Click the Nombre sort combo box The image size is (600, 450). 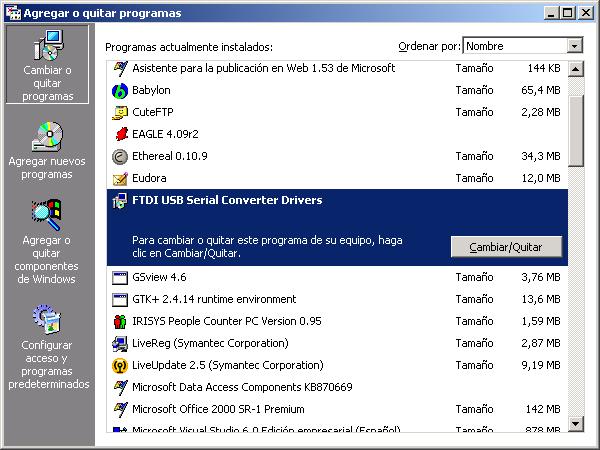pyautogui.click(x=514, y=46)
